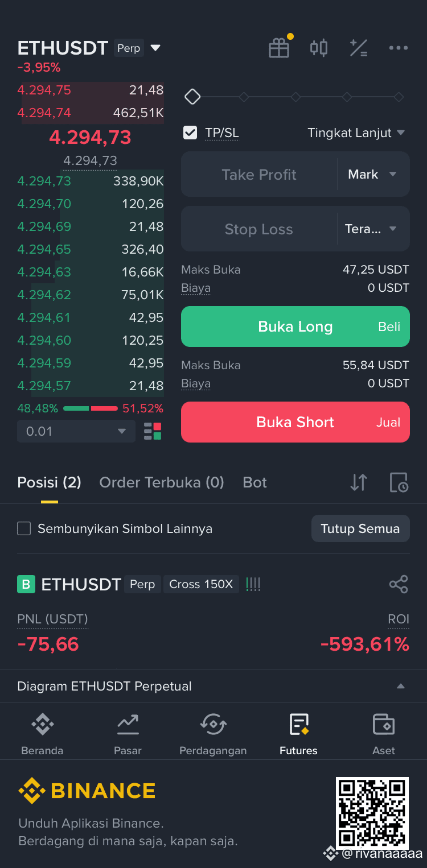Open the plus-minus calculator icon
The image size is (427, 868).
pos(359,48)
